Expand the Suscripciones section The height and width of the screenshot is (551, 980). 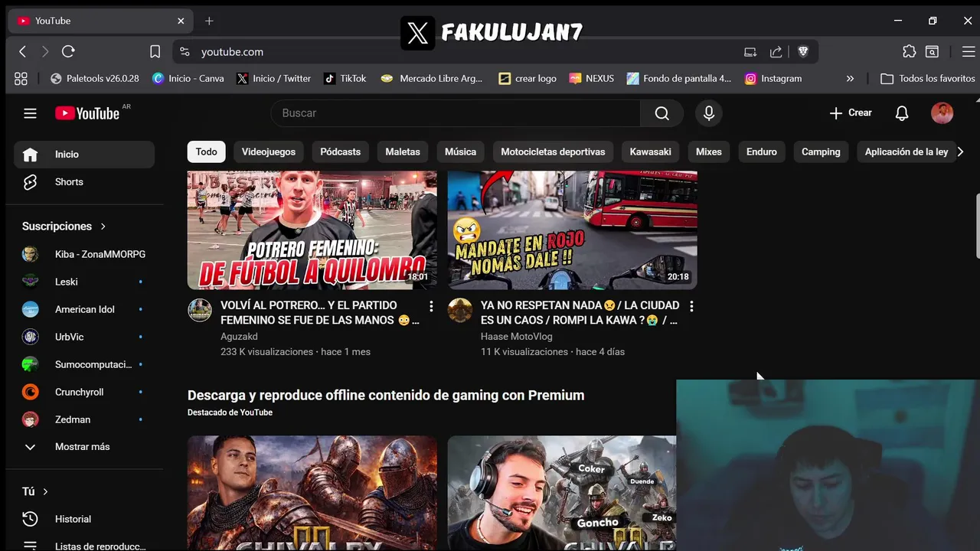click(x=64, y=227)
